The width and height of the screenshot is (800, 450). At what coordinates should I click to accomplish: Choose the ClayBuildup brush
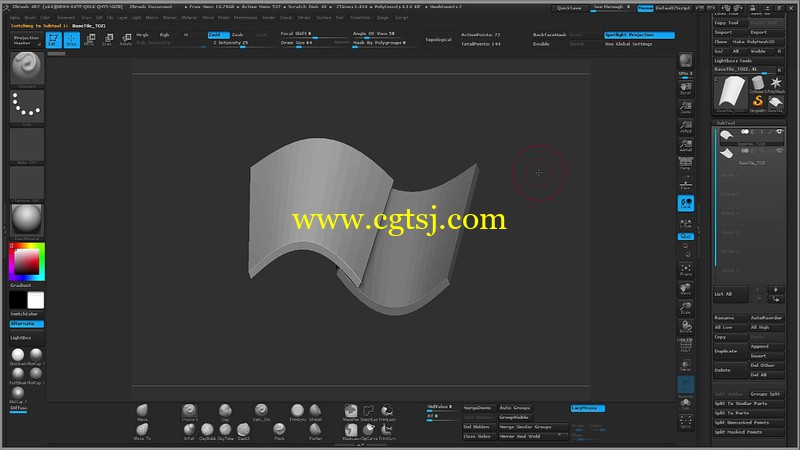(x=207, y=431)
